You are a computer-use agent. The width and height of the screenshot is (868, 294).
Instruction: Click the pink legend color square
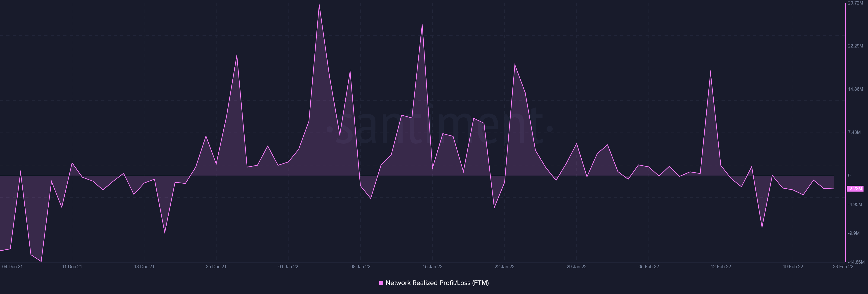point(381,283)
